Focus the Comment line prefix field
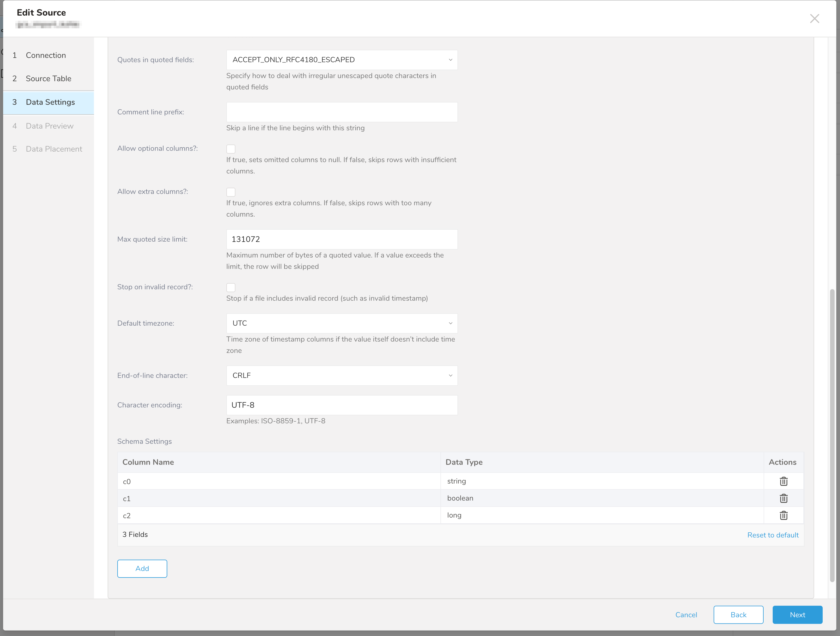 [x=341, y=112]
